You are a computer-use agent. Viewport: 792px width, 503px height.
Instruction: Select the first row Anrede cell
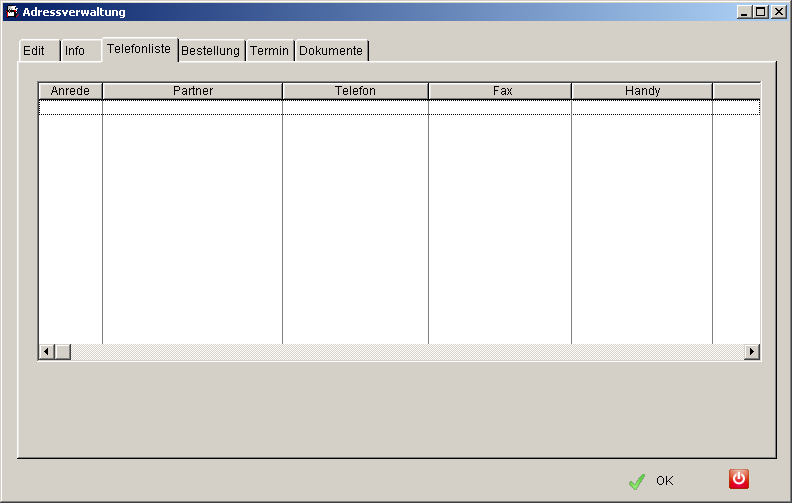click(x=70, y=108)
